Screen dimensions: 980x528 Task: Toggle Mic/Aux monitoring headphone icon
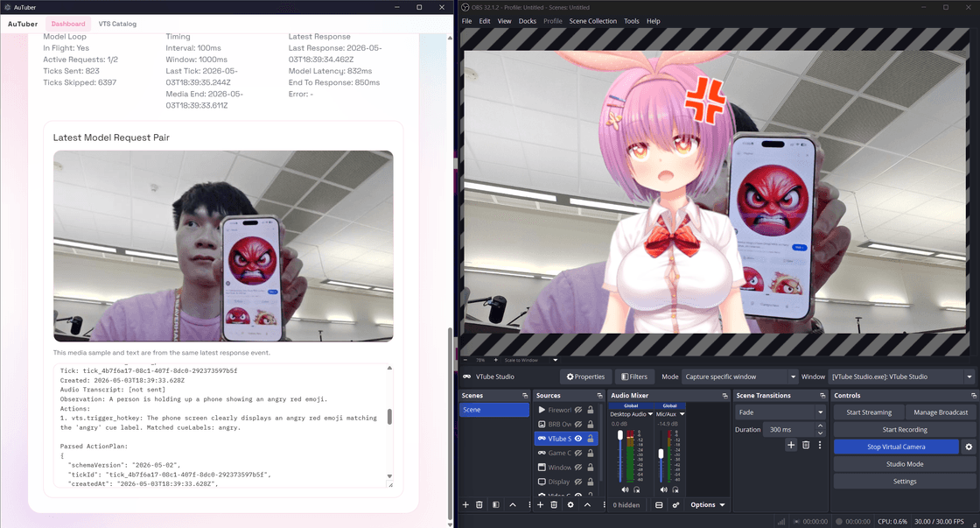click(x=675, y=489)
